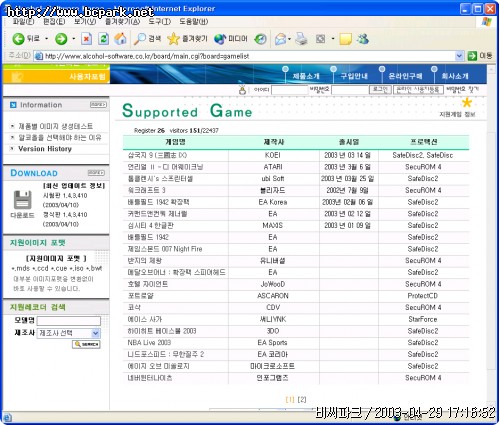This screenshot has height=425, width=500.
Task: Click Download panel more button
Action: (x=96, y=173)
